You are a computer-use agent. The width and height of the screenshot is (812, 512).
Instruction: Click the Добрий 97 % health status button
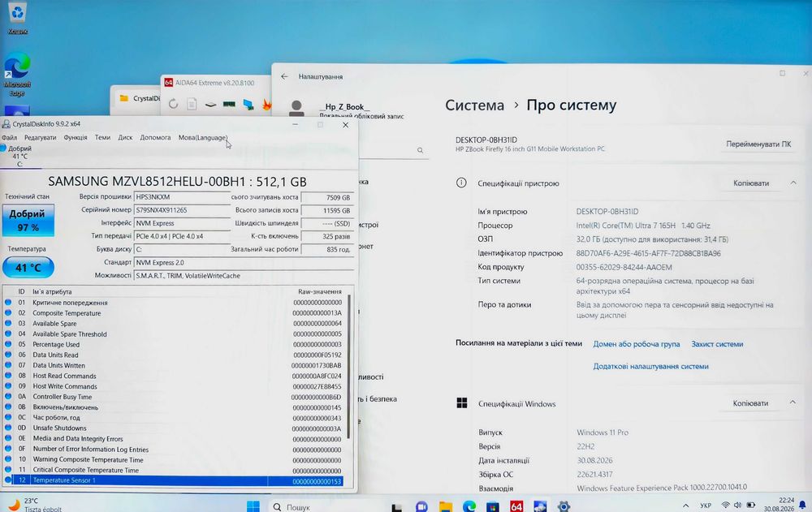point(28,220)
